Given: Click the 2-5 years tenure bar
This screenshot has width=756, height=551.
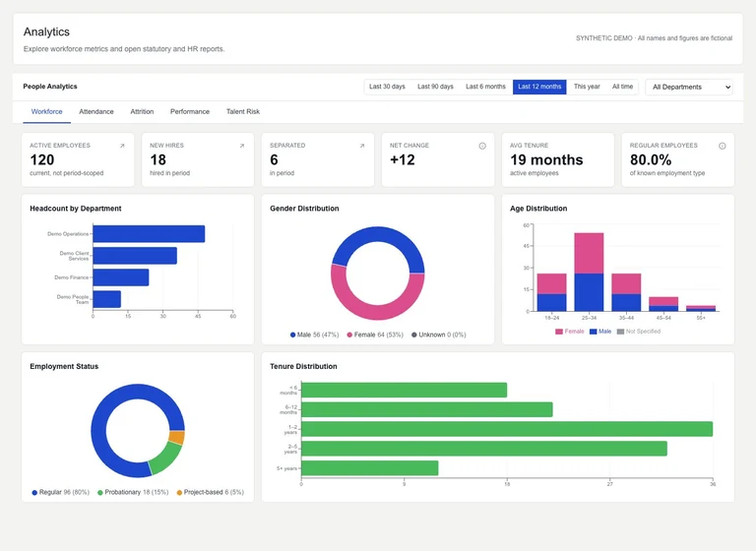Looking at the screenshot, I should (484, 449).
